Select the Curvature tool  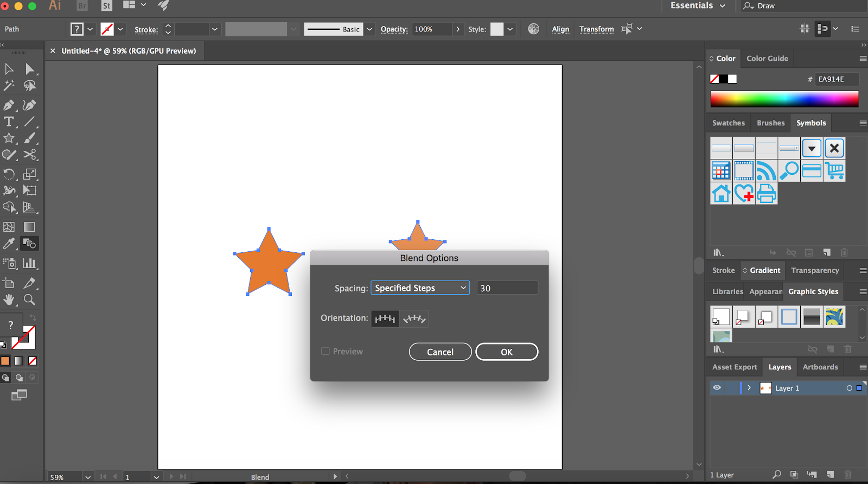[30, 105]
